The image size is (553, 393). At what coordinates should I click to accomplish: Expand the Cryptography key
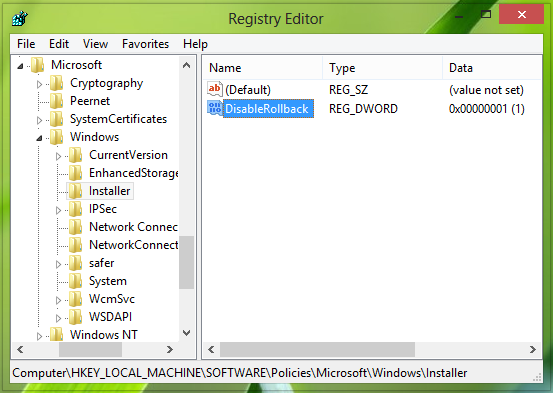click(x=39, y=84)
